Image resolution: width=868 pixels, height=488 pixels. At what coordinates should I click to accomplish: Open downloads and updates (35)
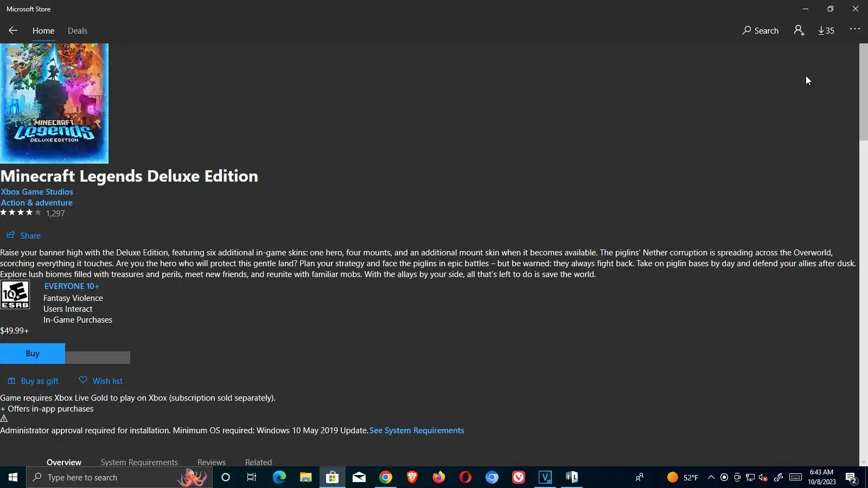point(826,31)
